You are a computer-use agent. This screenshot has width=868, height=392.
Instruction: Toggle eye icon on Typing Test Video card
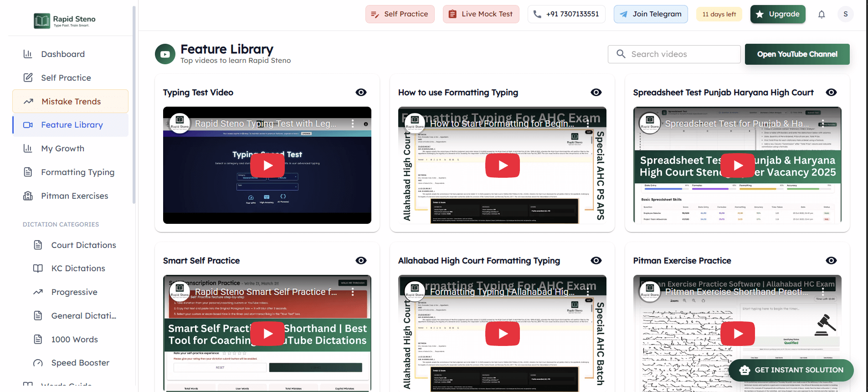[361, 93]
